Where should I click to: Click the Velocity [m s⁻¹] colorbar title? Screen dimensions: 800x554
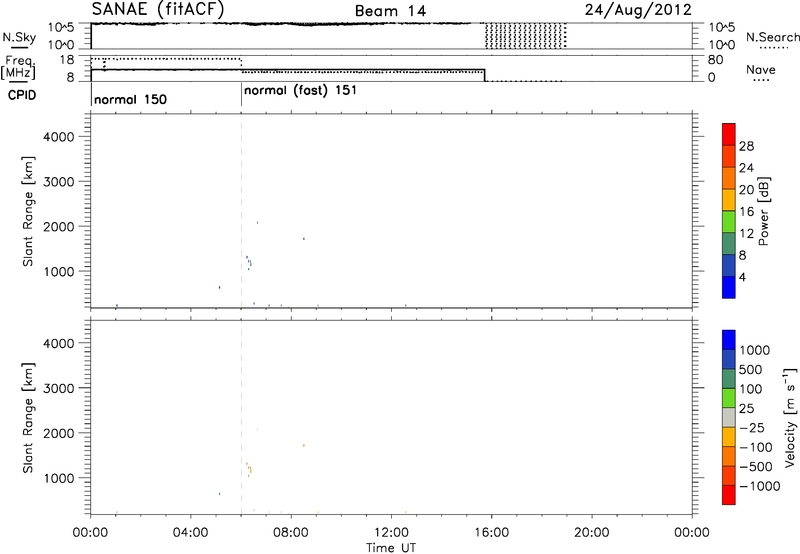point(790,417)
